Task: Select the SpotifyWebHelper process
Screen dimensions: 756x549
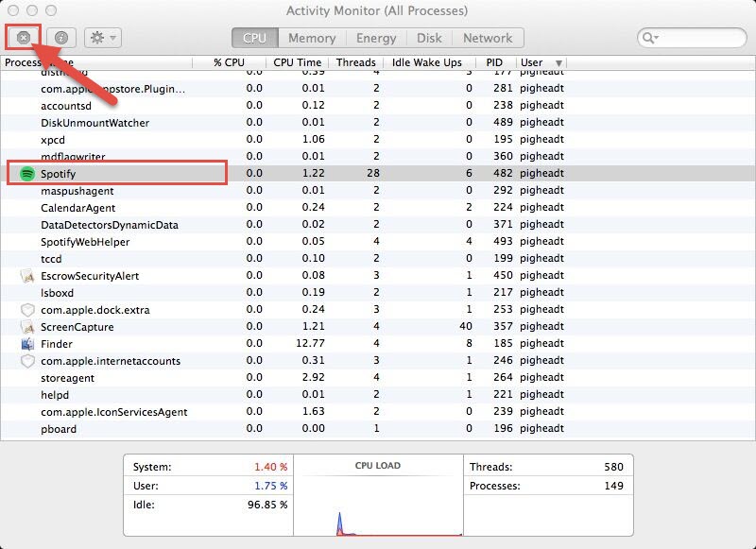Action: [x=85, y=242]
